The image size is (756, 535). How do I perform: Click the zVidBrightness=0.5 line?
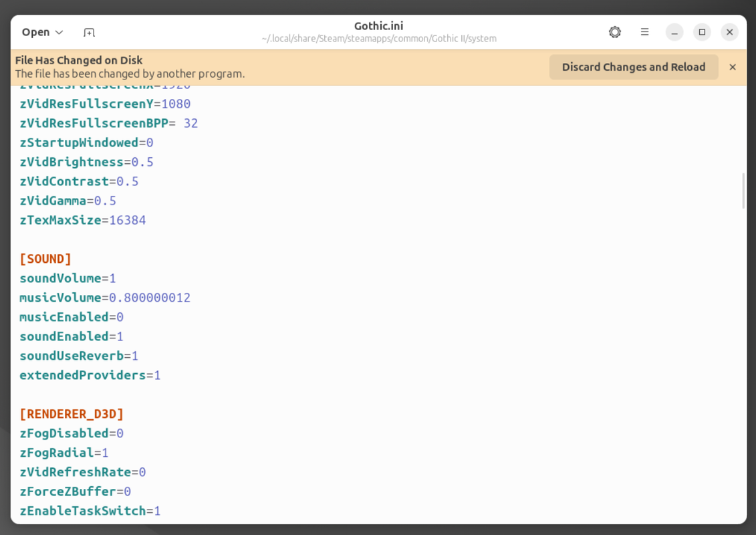[86, 162]
